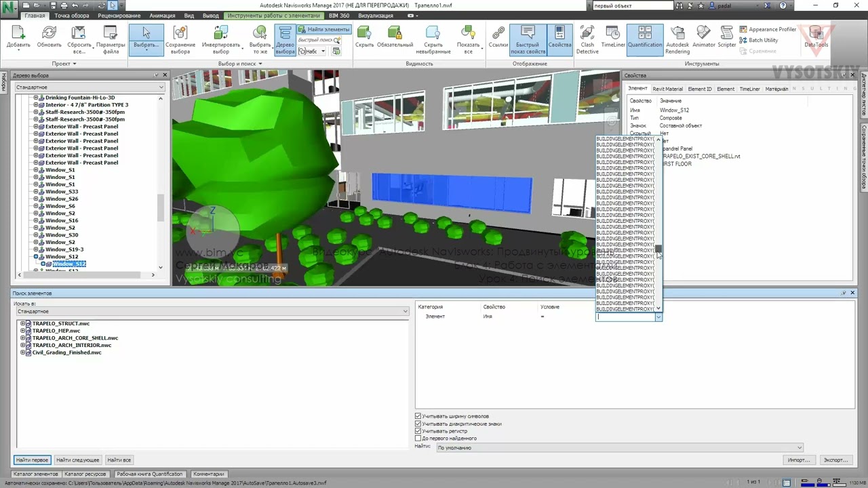Expand the Выбор и поиск ribbon panel
The width and height of the screenshot is (868, 488).
click(240, 64)
